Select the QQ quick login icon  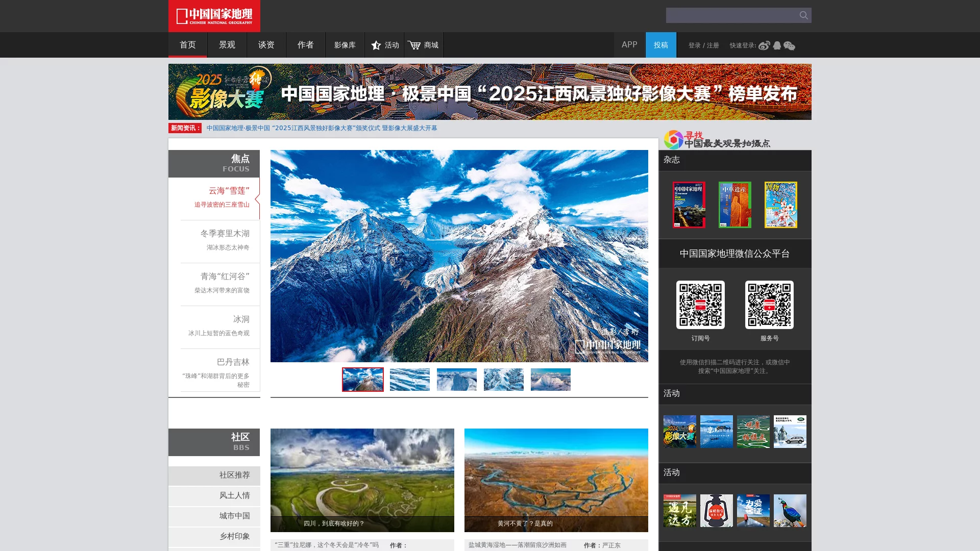[776, 45]
